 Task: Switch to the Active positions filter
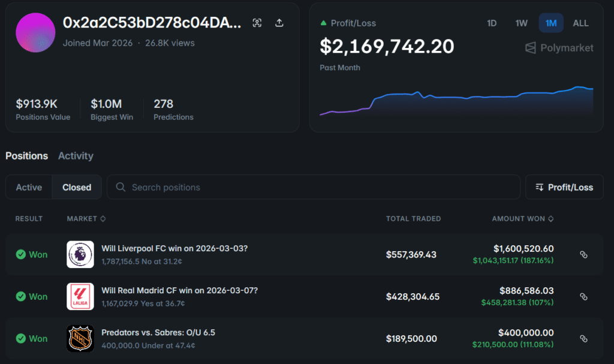pyautogui.click(x=29, y=187)
